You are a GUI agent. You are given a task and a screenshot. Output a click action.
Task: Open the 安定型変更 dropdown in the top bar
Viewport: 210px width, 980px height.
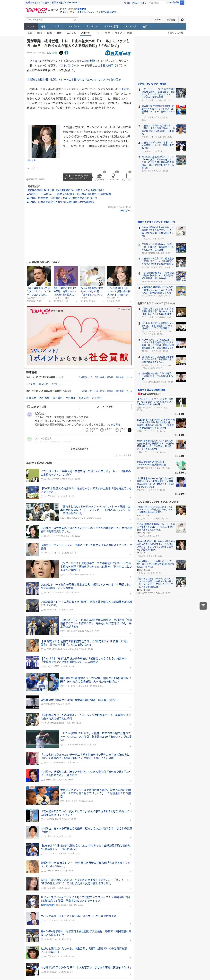(173, 3)
